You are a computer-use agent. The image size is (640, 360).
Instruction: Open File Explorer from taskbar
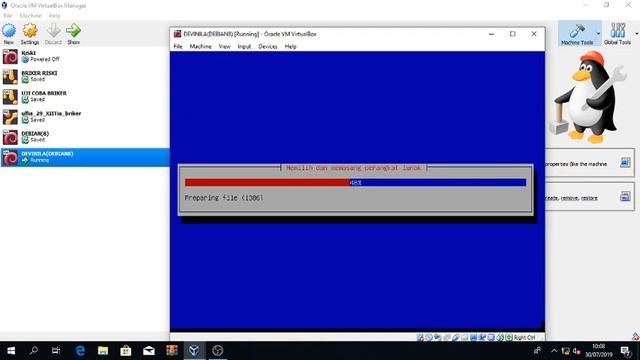pos(103,351)
